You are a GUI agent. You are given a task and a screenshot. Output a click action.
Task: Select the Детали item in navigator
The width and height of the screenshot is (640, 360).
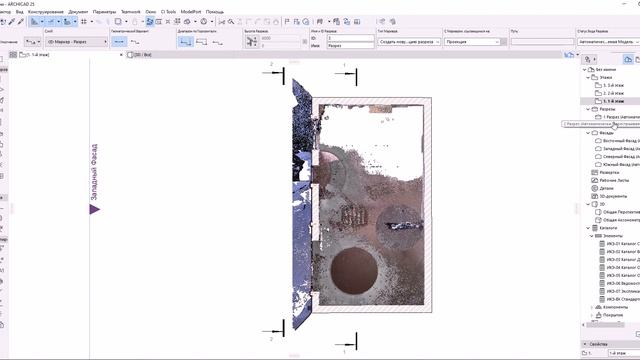(602, 188)
